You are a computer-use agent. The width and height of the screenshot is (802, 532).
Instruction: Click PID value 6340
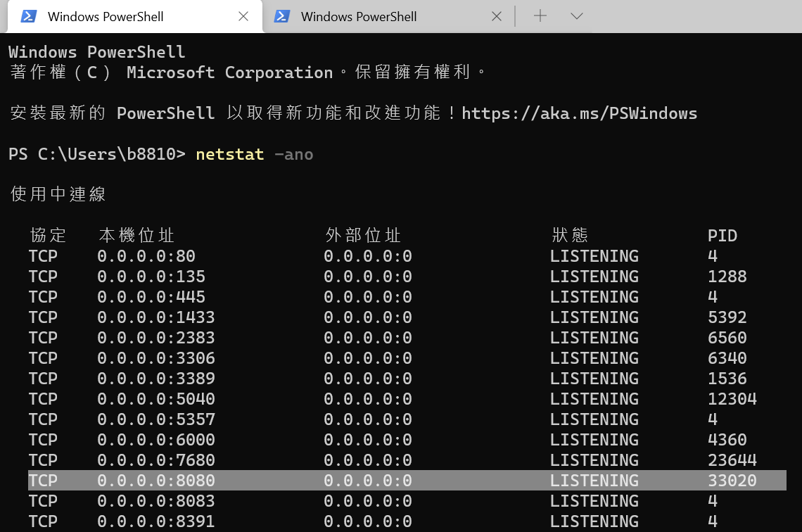coord(727,358)
